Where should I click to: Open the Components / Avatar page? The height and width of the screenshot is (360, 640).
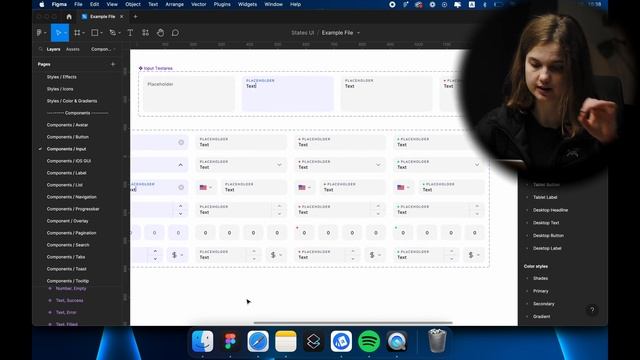(67, 125)
